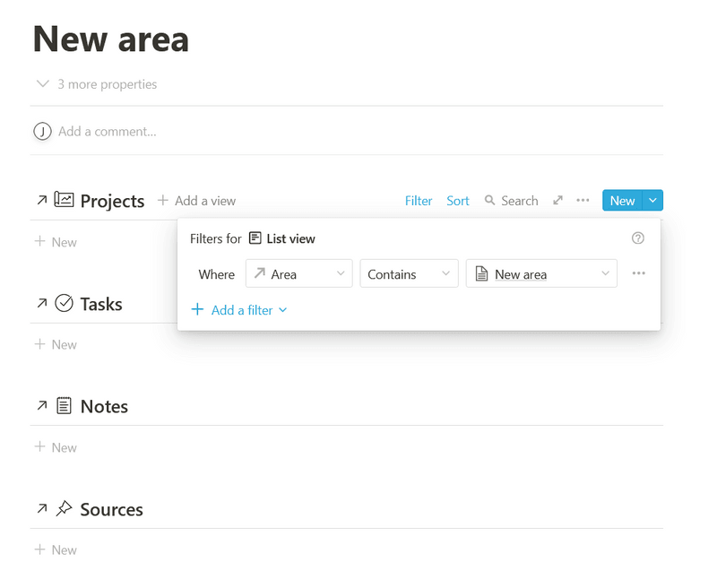
Task: Click the Add a comment field
Action: click(108, 131)
